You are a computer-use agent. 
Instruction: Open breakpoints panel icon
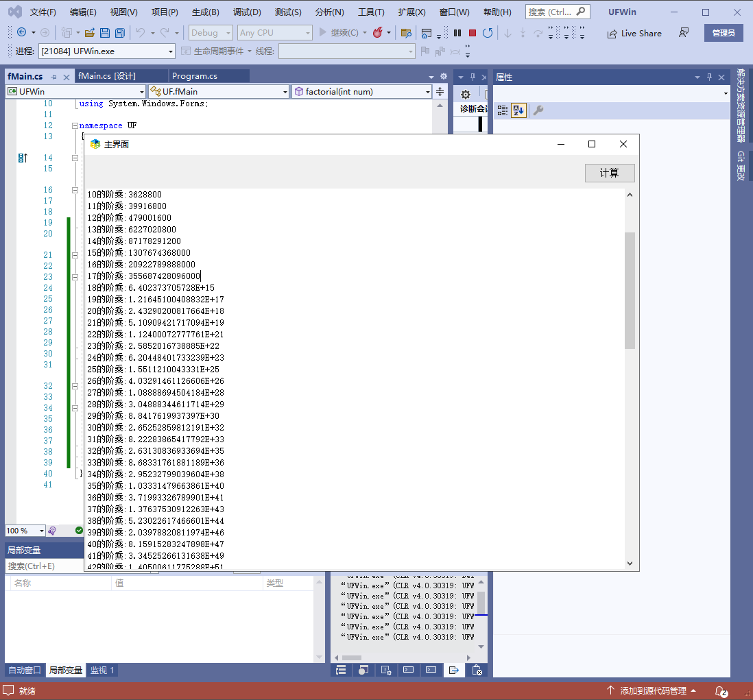363,671
